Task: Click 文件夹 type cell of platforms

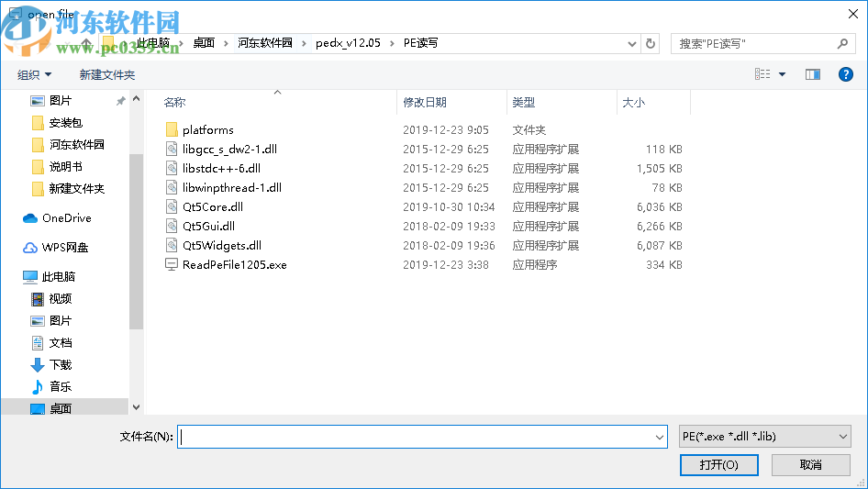Action: [x=529, y=130]
